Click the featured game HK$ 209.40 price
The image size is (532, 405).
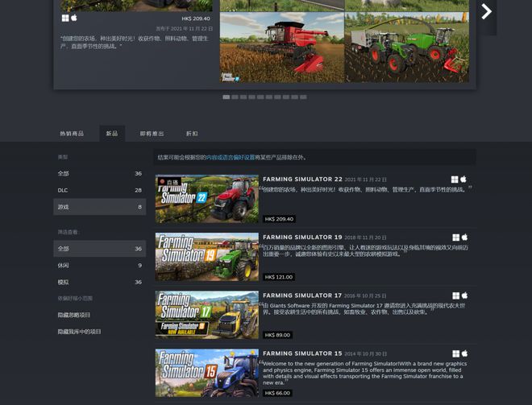click(196, 19)
